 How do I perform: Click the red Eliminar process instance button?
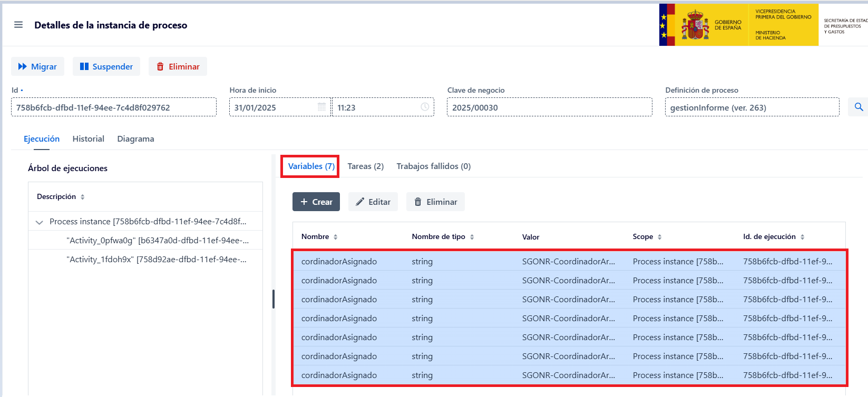pos(178,66)
